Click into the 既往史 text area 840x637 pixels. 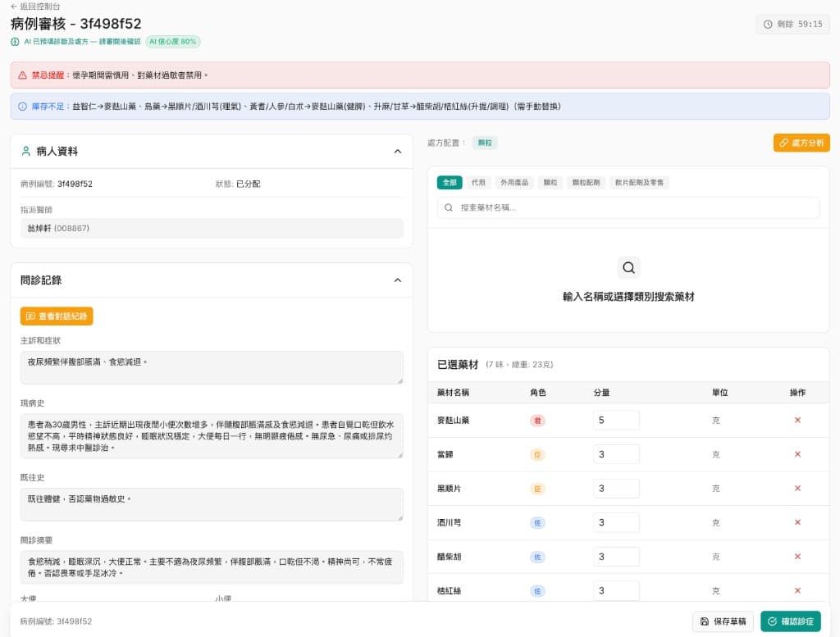212,504
